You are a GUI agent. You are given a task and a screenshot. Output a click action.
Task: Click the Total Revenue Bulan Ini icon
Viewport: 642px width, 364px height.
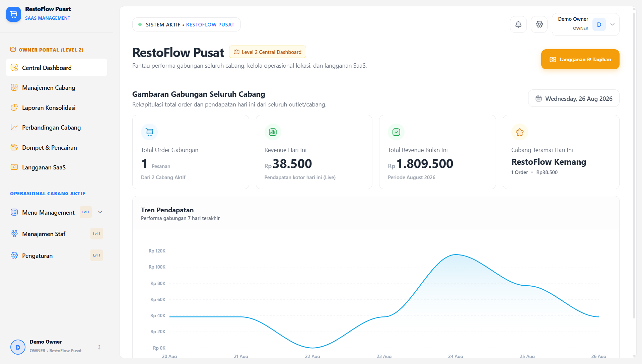396,132
